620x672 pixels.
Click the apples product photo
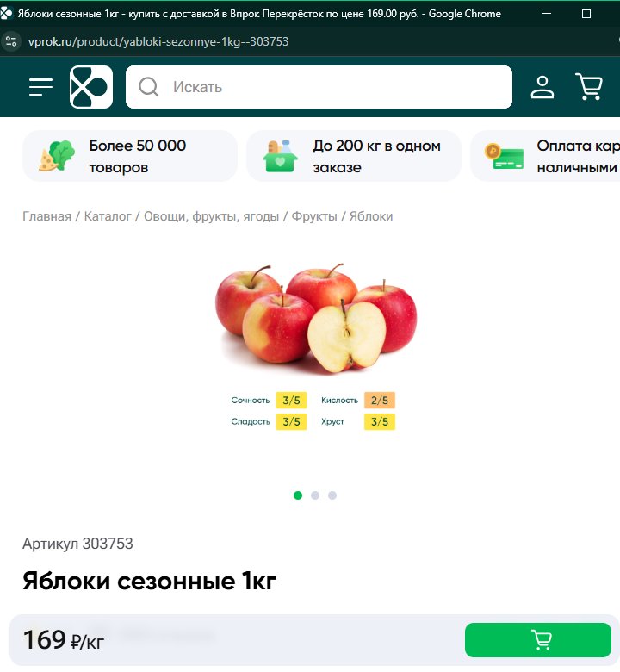tap(316, 319)
